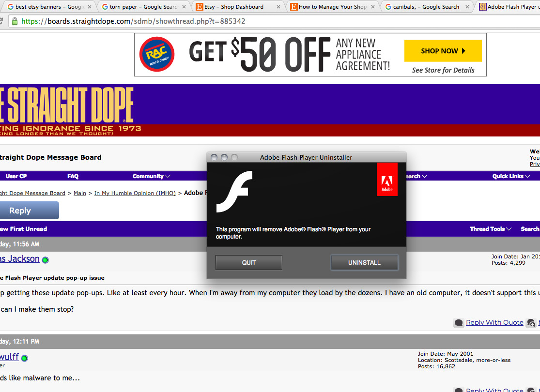
Task: Click the Search link beside Thread Tools
Action: pyautogui.click(x=530, y=229)
